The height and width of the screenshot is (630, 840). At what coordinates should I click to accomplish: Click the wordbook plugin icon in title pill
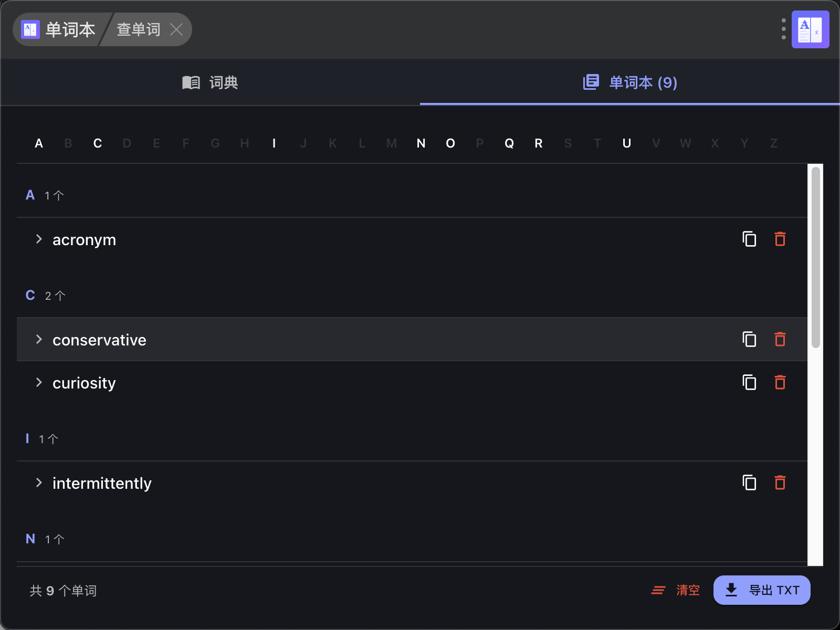tap(30, 29)
